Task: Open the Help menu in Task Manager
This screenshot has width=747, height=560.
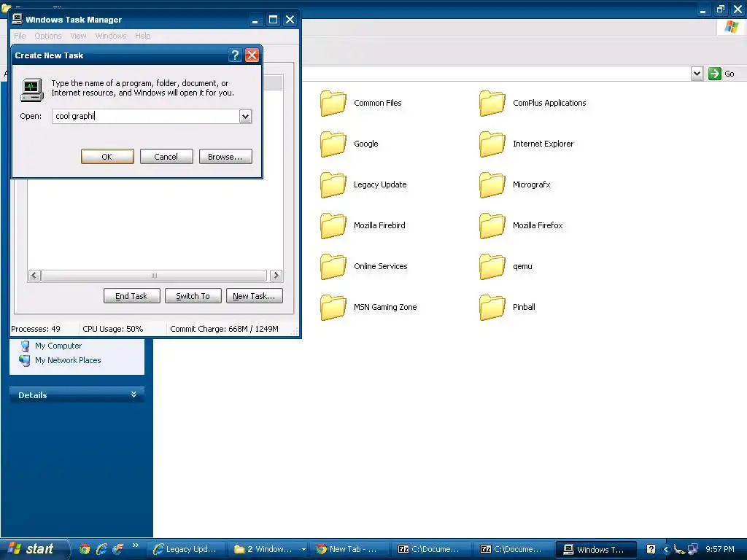Action: pyautogui.click(x=142, y=36)
